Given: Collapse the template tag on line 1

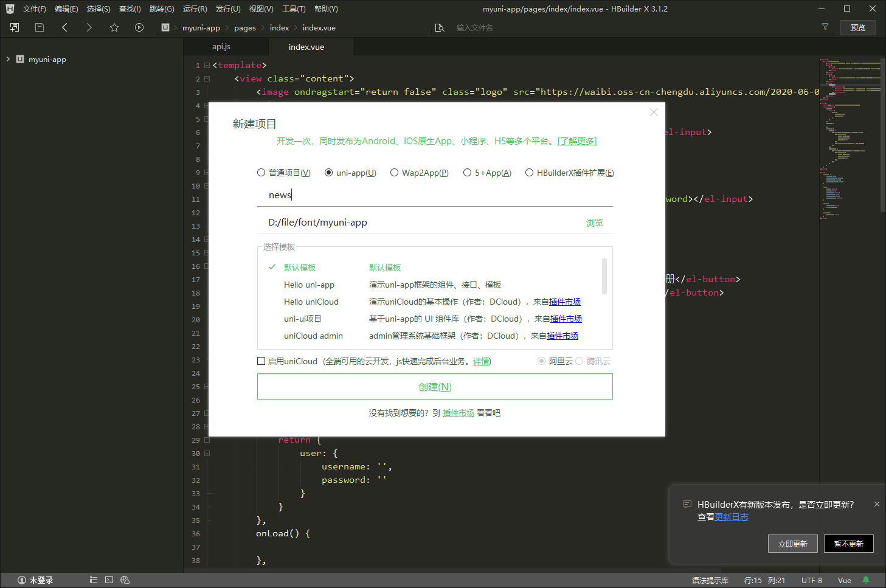Looking at the screenshot, I should (x=207, y=65).
